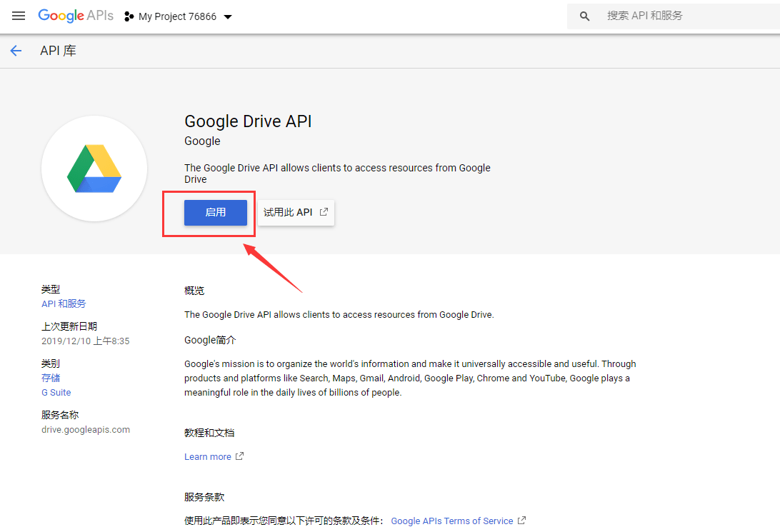Click the 概览 section heading
Viewport: 780px width, 532px height.
click(194, 291)
